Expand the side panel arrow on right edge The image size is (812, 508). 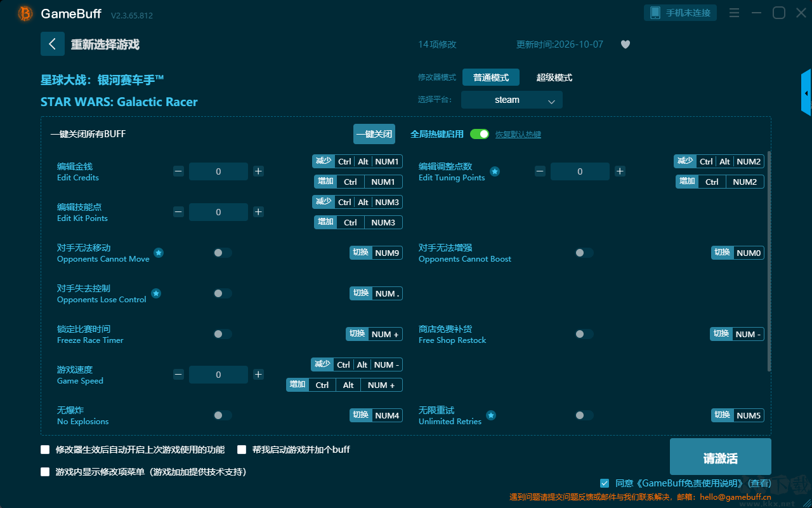click(x=806, y=93)
